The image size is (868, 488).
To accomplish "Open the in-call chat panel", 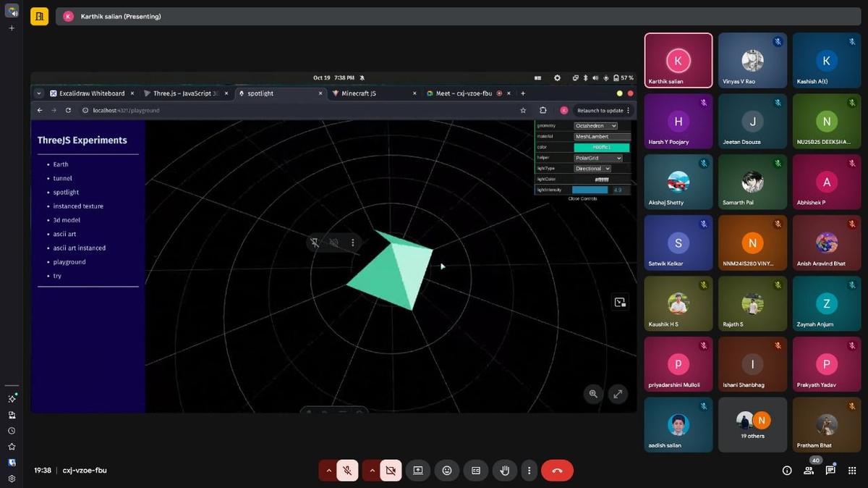I will click(x=830, y=470).
